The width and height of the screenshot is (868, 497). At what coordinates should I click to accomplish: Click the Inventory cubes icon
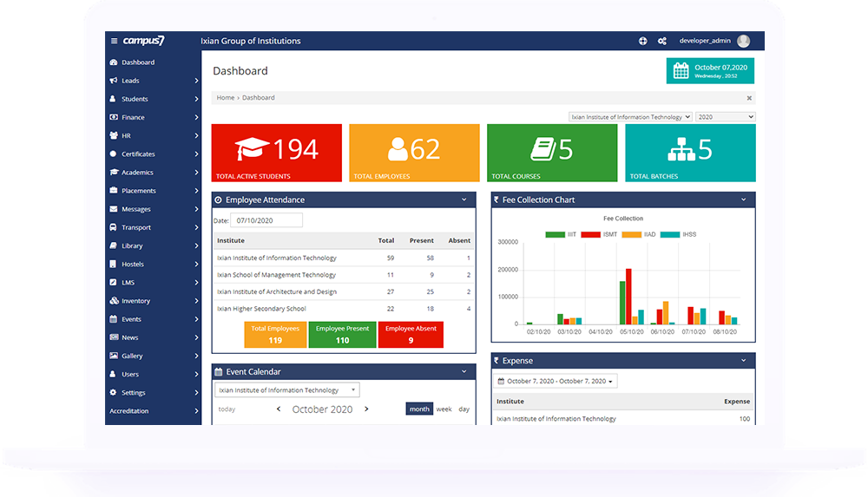point(114,300)
